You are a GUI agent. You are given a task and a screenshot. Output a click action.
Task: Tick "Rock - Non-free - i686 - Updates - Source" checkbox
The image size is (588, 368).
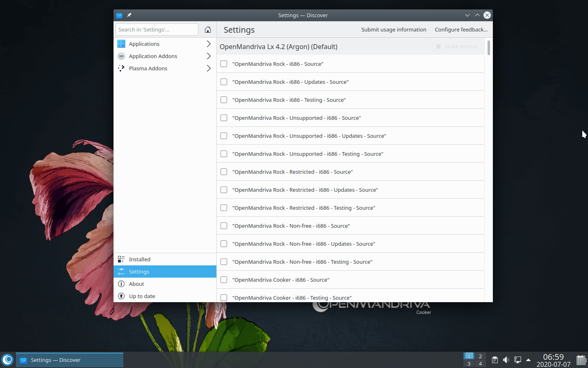tap(224, 244)
